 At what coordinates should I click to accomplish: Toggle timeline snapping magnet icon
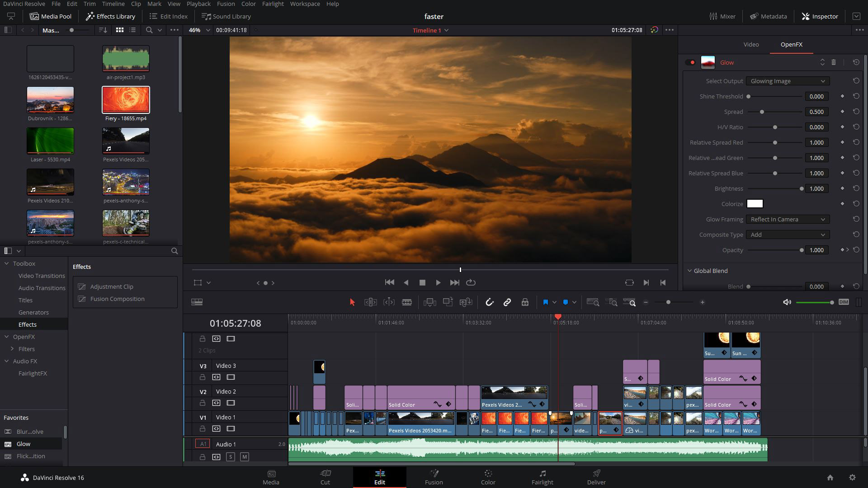pos(489,302)
